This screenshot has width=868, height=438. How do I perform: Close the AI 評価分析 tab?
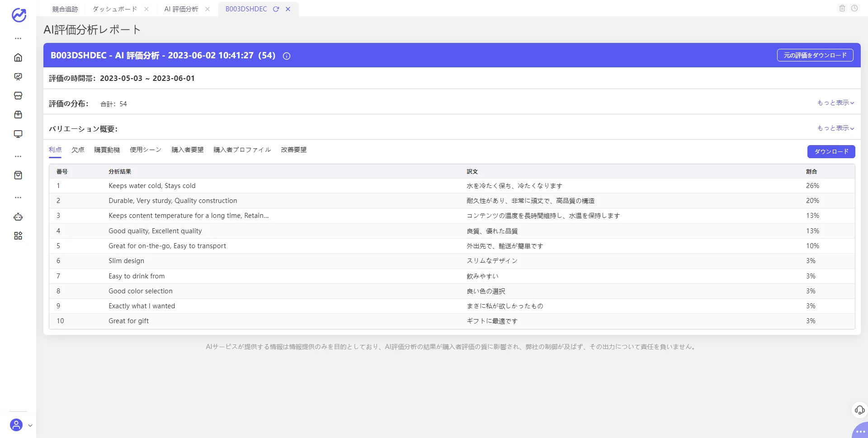tap(208, 9)
